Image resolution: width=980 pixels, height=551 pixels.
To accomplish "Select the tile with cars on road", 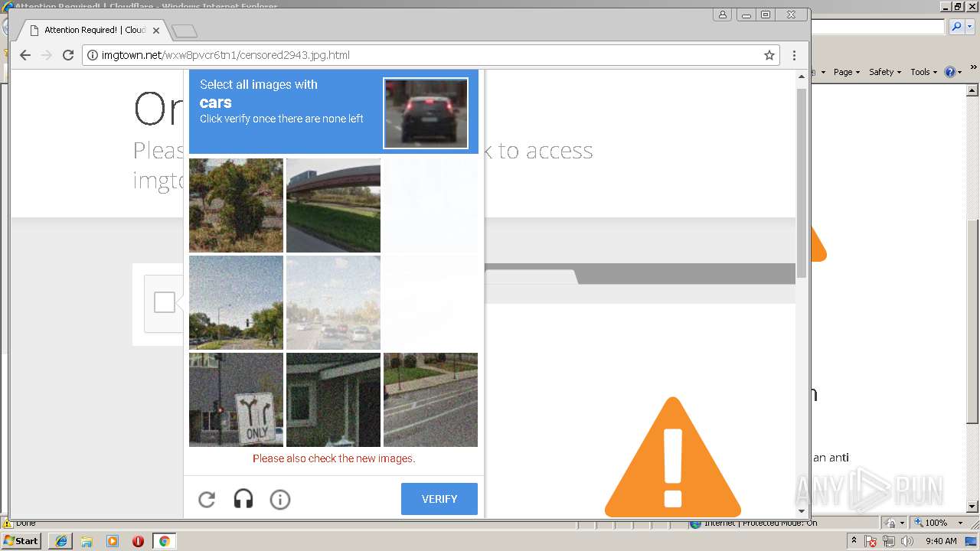I will pyautogui.click(x=333, y=302).
